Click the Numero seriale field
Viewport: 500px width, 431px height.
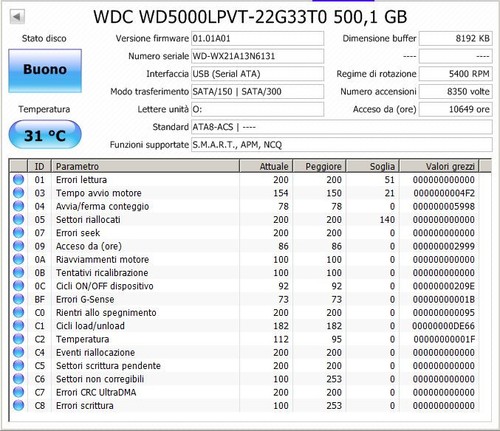[x=257, y=56]
